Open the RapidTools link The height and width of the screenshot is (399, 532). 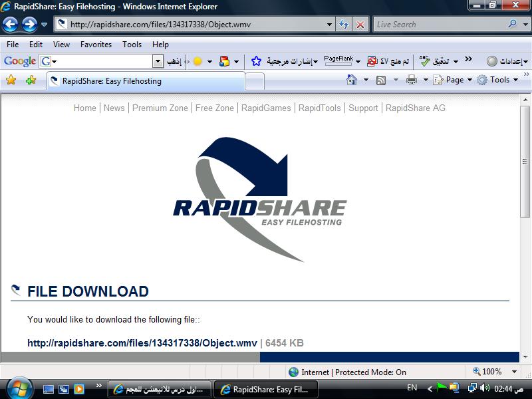(320, 108)
